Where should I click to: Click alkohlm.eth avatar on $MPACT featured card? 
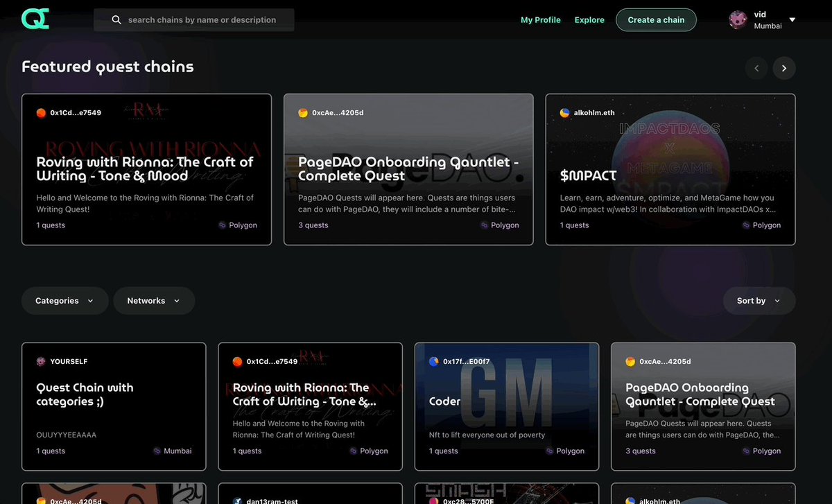(x=565, y=112)
